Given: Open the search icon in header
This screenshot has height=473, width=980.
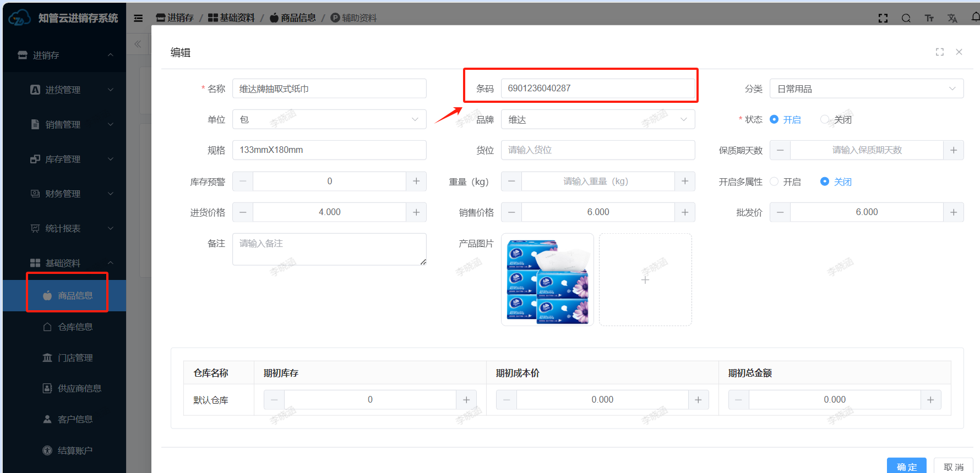Looking at the screenshot, I should click(906, 18).
